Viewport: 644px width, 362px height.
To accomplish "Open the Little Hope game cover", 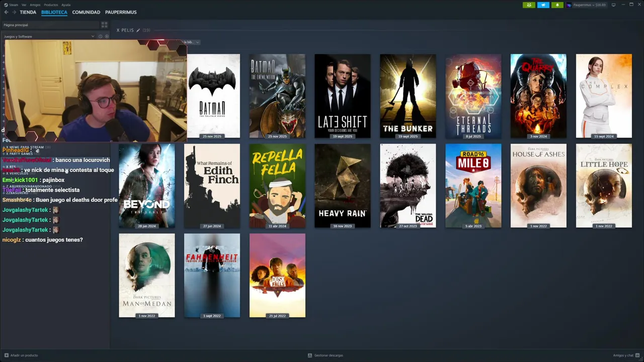I will click(604, 186).
